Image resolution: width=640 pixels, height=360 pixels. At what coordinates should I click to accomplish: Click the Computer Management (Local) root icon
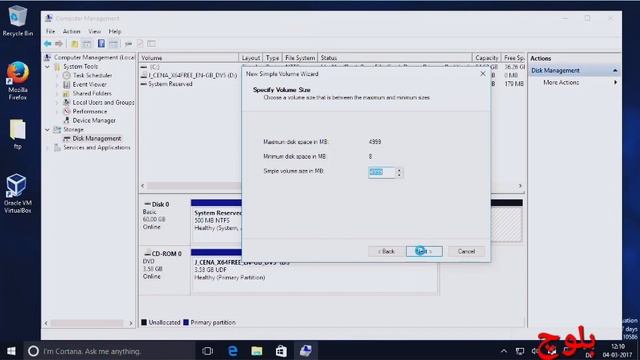48,58
